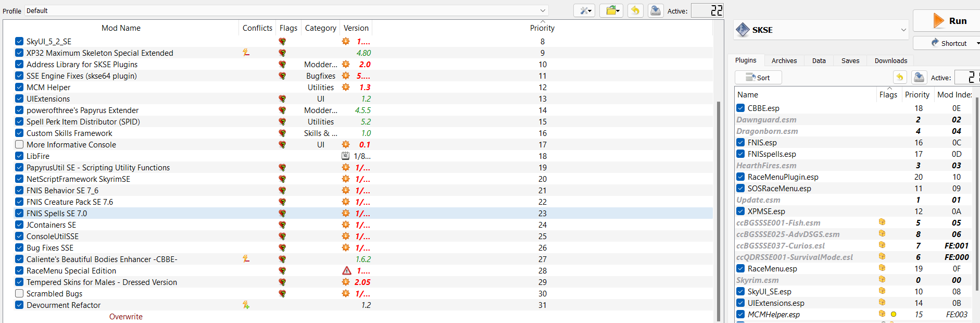Click flags icon on ccQDRSSE001-SurvivalMode.esl plugin
This screenshot has height=323, width=980.
pyautogui.click(x=882, y=256)
